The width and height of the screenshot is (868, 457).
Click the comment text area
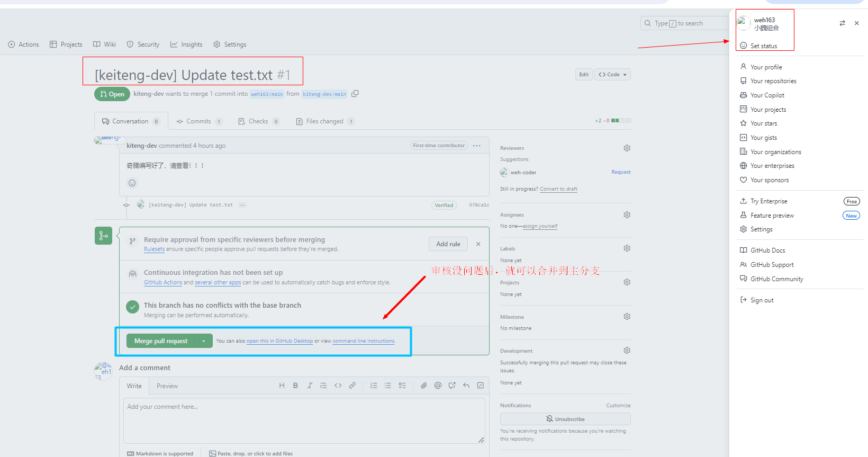tap(304, 420)
